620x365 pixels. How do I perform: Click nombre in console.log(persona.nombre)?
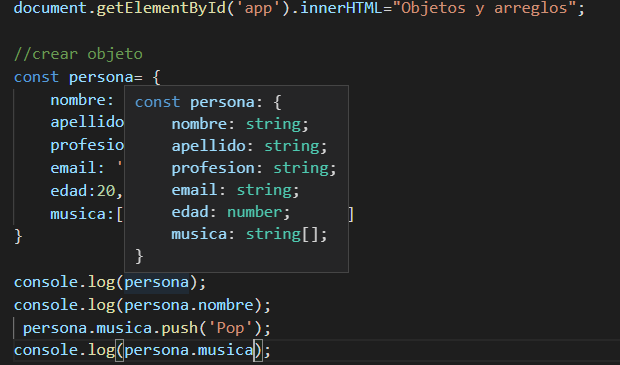coord(226,305)
